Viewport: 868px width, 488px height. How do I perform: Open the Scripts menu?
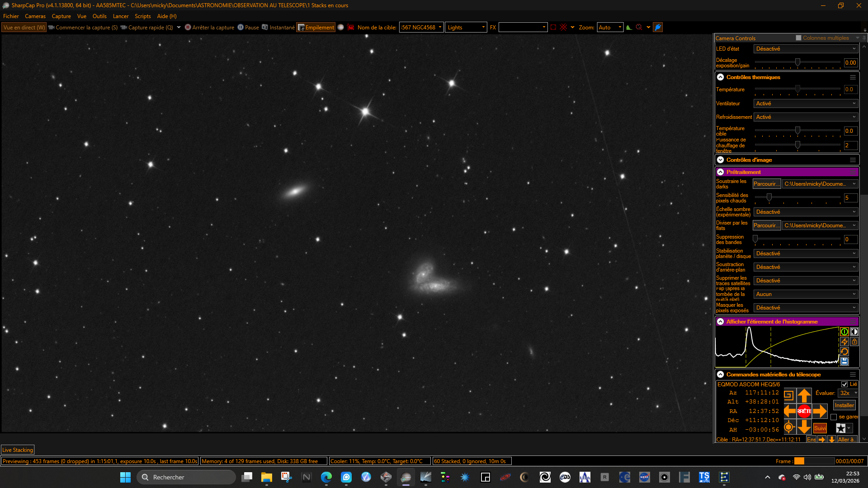click(x=142, y=16)
